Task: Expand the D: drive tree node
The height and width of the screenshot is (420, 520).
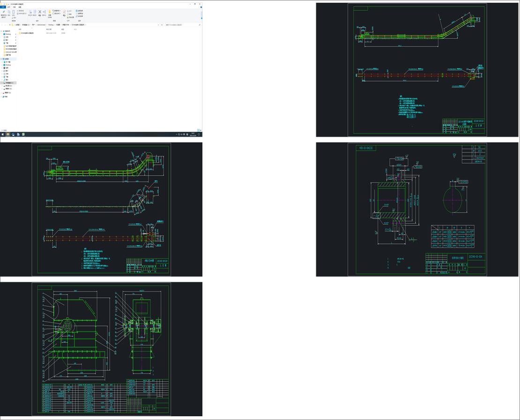Action: [2, 86]
